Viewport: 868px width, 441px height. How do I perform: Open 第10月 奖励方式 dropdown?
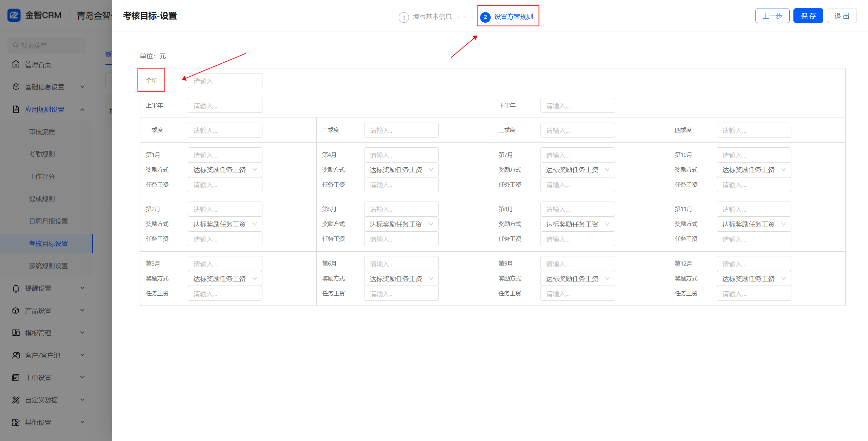click(x=754, y=170)
